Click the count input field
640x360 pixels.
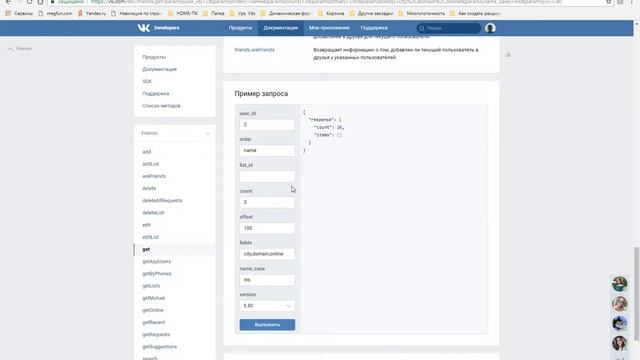point(267,202)
